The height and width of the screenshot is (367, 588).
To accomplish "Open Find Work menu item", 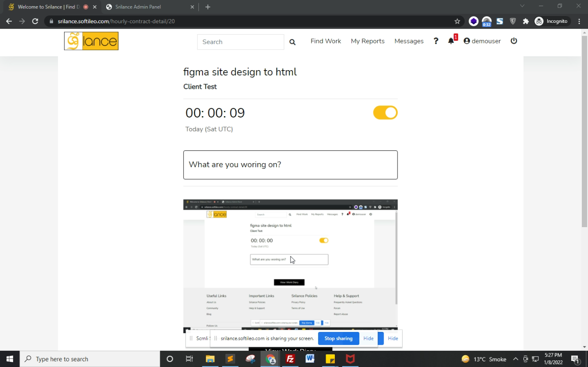I will [326, 41].
